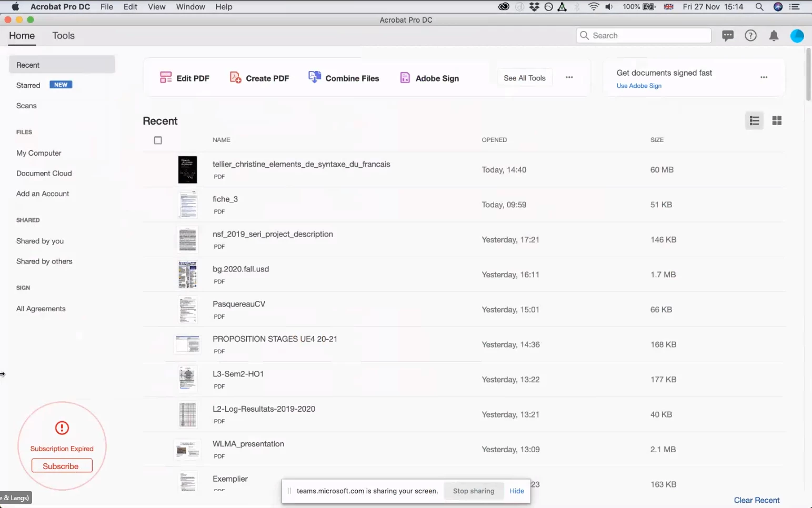Select the bg.2020.fall.usd thumbnail
812x508 pixels.
point(187,275)
